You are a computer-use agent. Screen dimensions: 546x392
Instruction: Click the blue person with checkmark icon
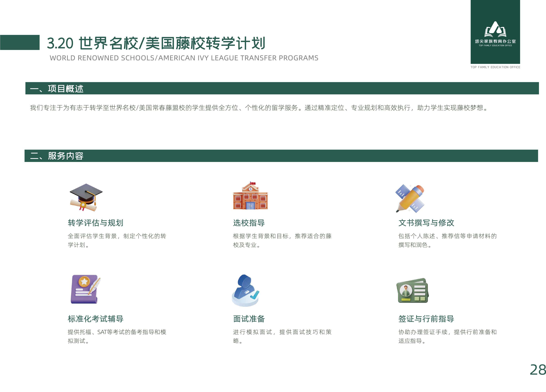click(245, 290)
